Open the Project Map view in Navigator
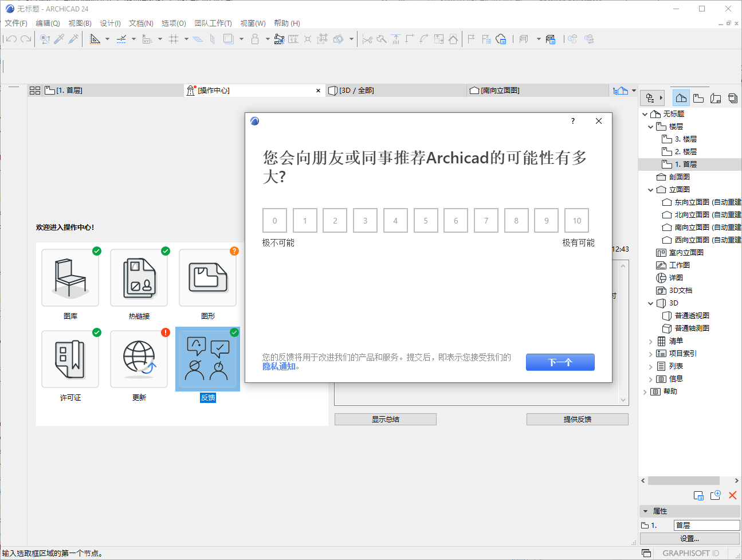 pos(681,98)
